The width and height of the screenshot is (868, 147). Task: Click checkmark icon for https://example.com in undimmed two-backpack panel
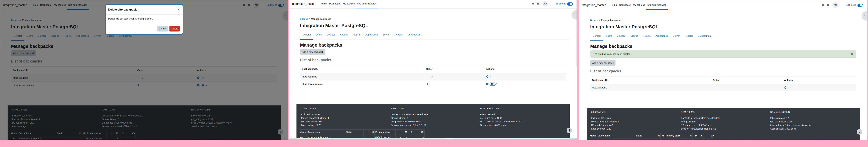tap(496, 84)
